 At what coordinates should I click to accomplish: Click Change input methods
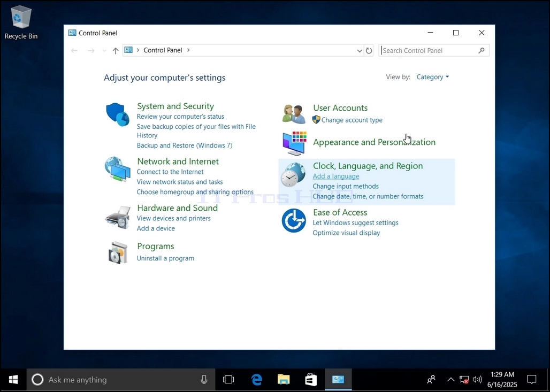(x=346, y=186)
